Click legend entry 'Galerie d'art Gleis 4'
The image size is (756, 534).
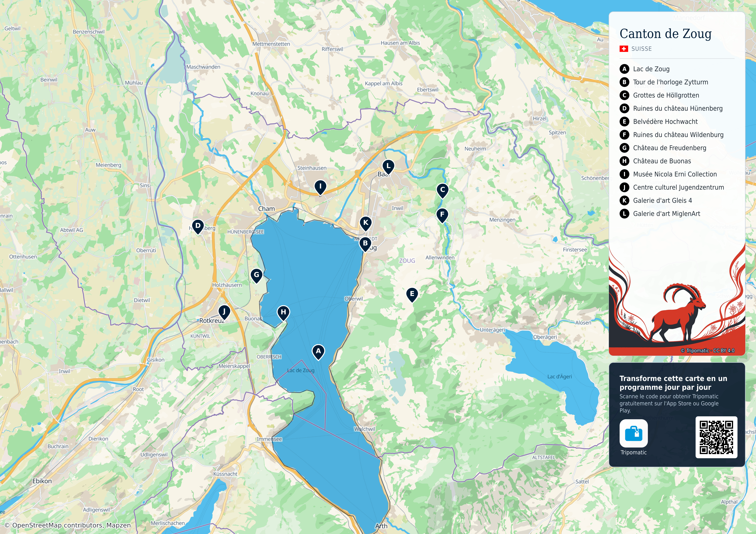coord(662,201)
